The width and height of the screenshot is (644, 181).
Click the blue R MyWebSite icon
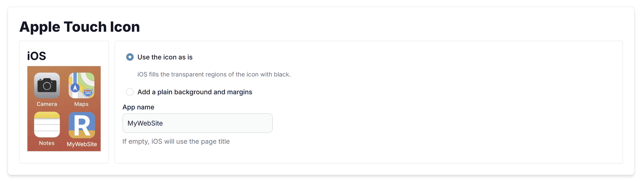pyautogui.click(x=82, y=125)
